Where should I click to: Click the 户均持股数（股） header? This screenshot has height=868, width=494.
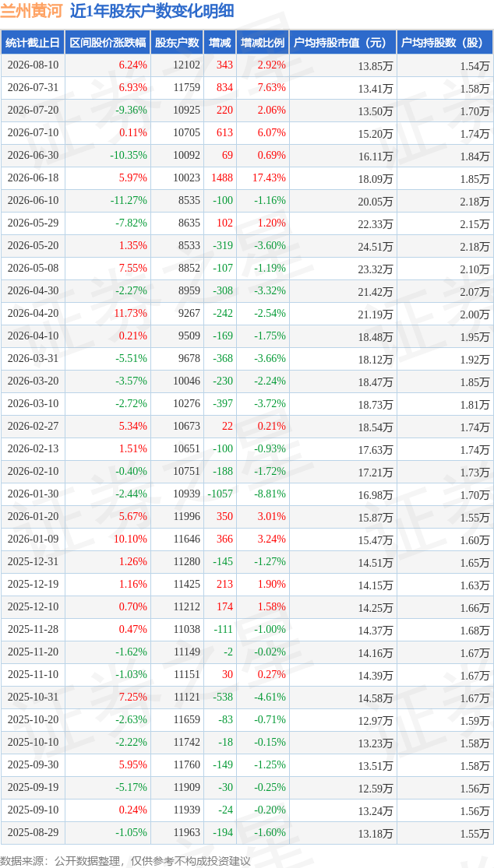click(x=445, y=42)
